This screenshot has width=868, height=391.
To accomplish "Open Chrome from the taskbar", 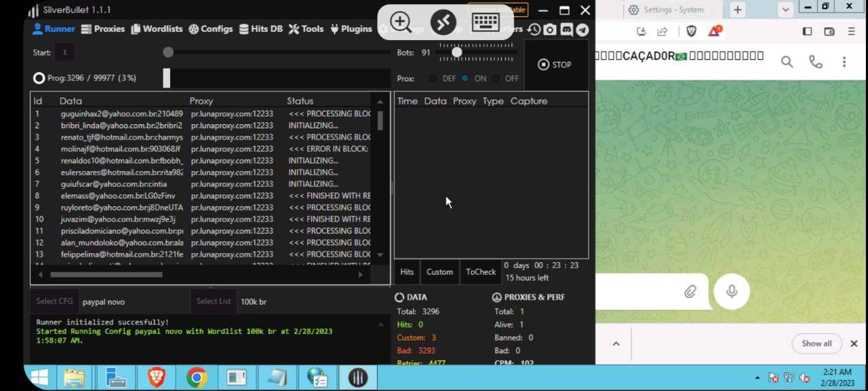I will click(x=197, y=377).
